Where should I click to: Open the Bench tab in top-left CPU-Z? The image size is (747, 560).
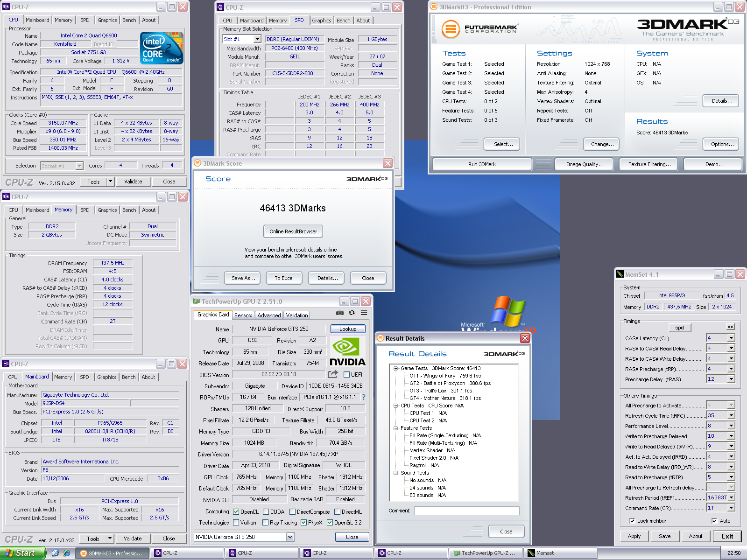[x=129, y=20]
